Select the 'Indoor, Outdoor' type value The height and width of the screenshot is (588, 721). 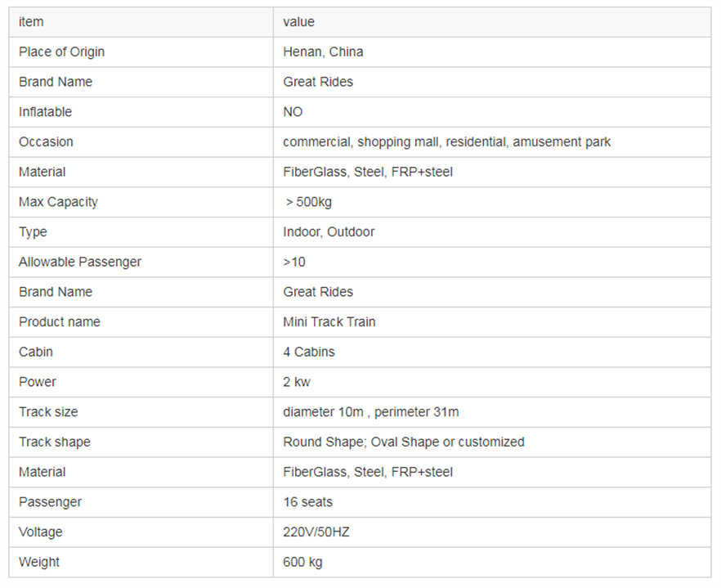[329, 232]
